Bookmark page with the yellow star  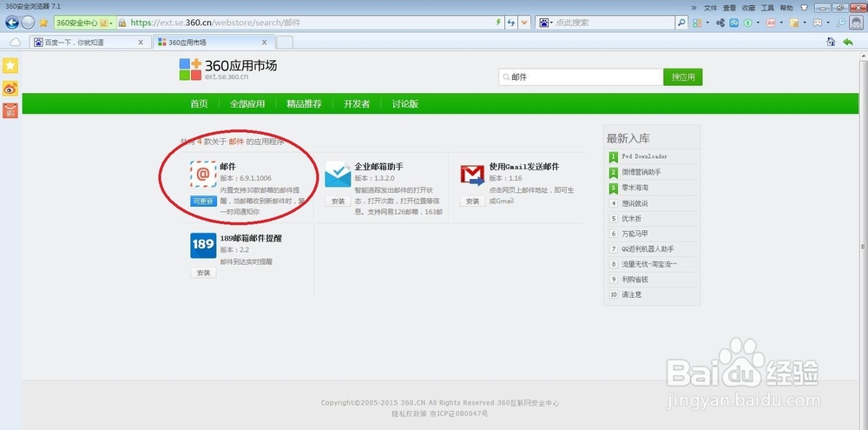point(43,23)
